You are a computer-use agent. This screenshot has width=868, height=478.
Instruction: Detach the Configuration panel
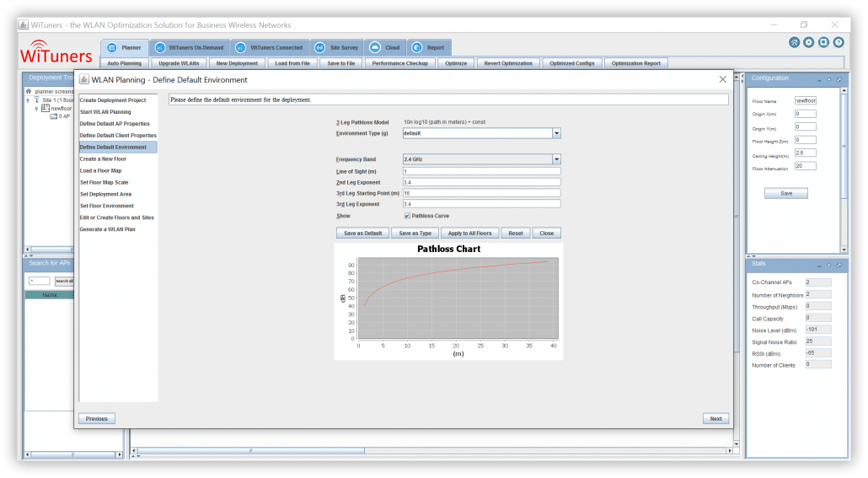(839, 80)
